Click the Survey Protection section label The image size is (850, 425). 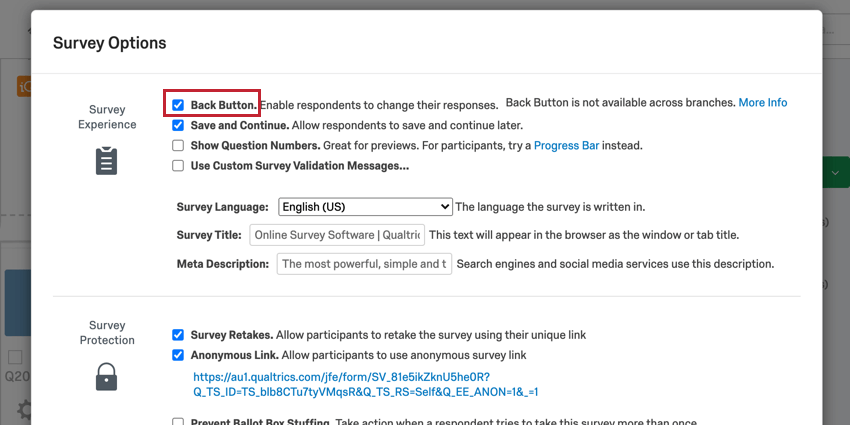pyautogui.click(x=107, y=333)
